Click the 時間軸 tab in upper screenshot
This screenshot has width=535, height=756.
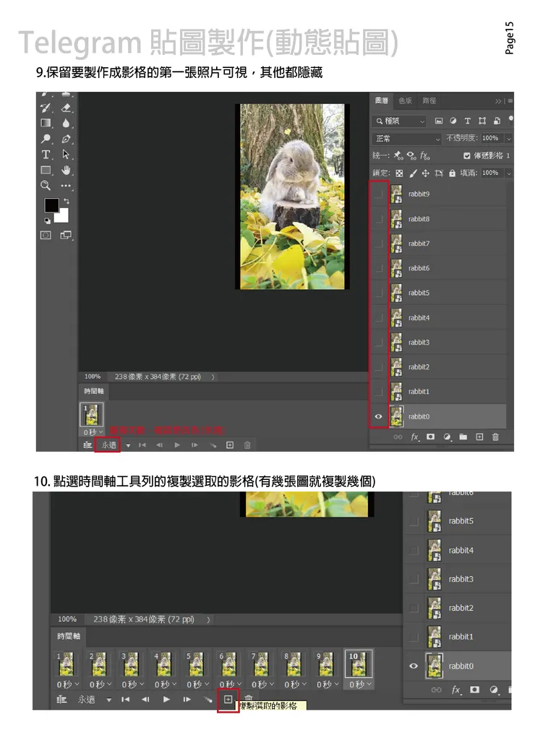pyautogui.click(x=93, y=391)
